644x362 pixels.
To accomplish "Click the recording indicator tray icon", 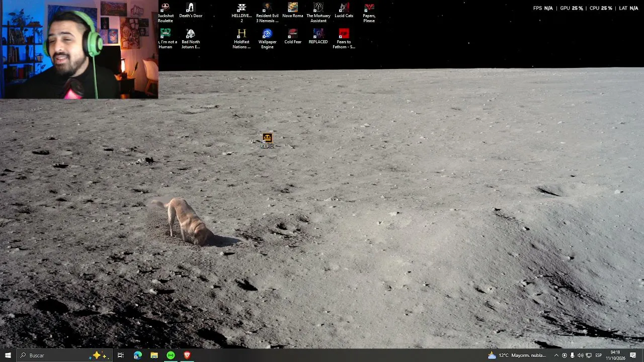I will pyautogui.click(x=564, y=355).
